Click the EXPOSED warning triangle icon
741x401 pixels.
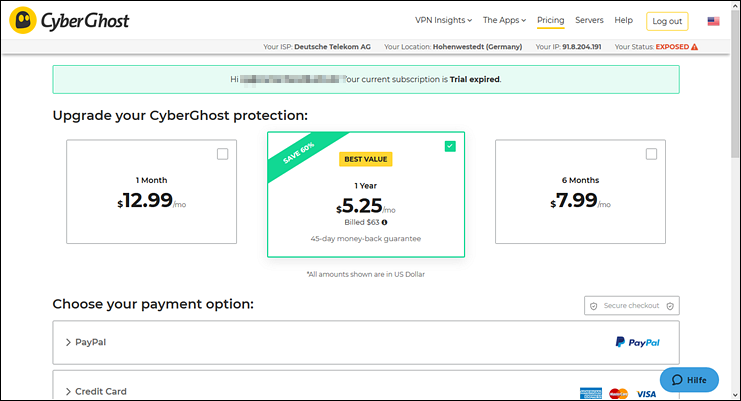694,47
